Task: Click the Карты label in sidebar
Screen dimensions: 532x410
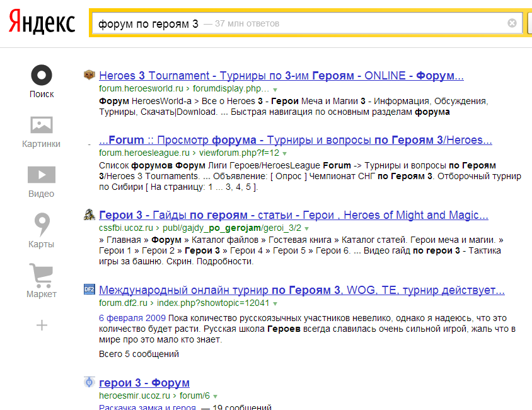Action: (x=42, y=244)
